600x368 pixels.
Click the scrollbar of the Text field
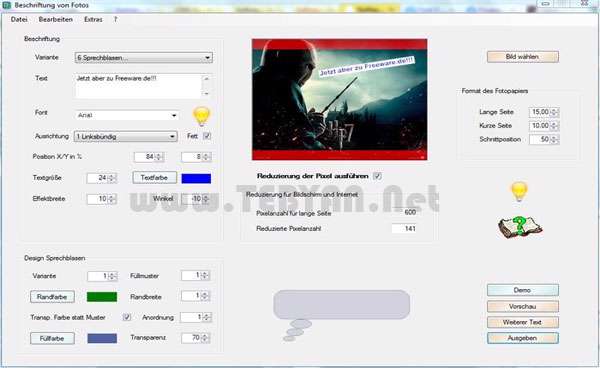[x=206, y=86]
